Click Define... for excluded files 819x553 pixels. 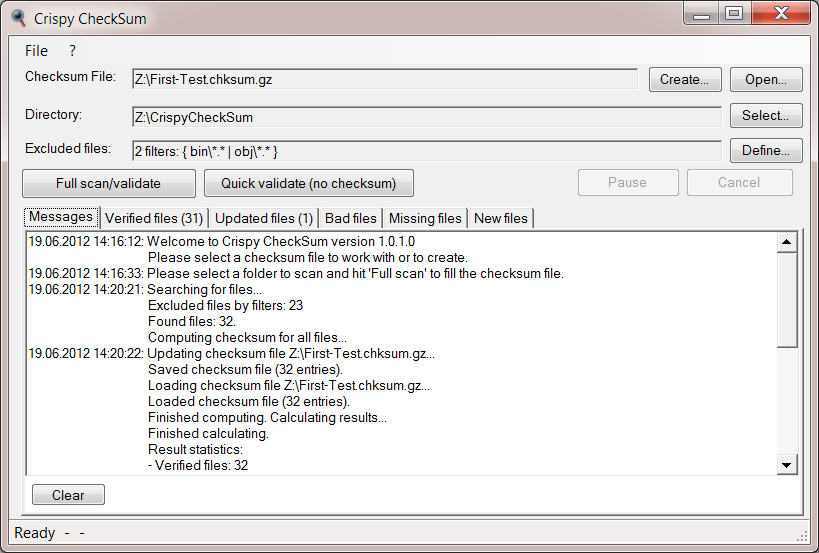(x=766, y=150)
